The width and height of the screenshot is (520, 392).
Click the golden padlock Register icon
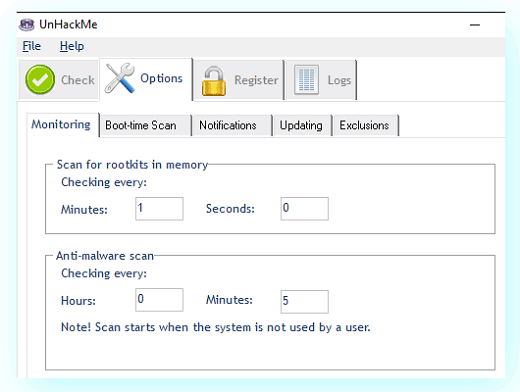(214, 81)
